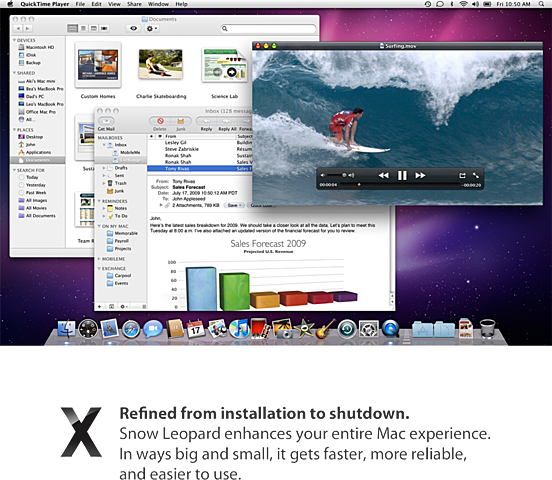Launch iMovie star icon in Dock

click(x=304, y=329)
